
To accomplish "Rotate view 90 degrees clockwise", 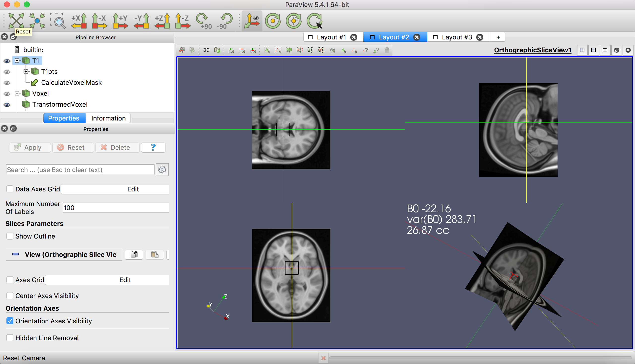I will coord(204,21).
